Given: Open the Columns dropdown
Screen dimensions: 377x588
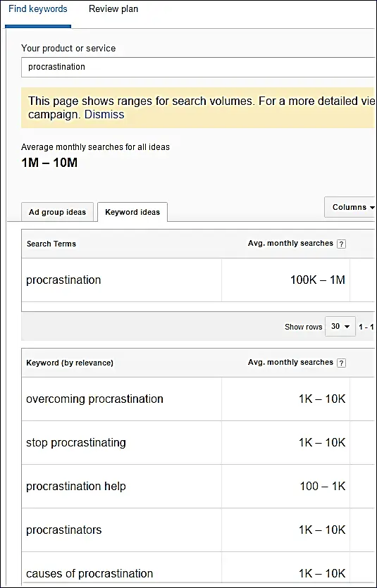Looking at the screenshot, I should pyautogui.click(x=350, y=207).
